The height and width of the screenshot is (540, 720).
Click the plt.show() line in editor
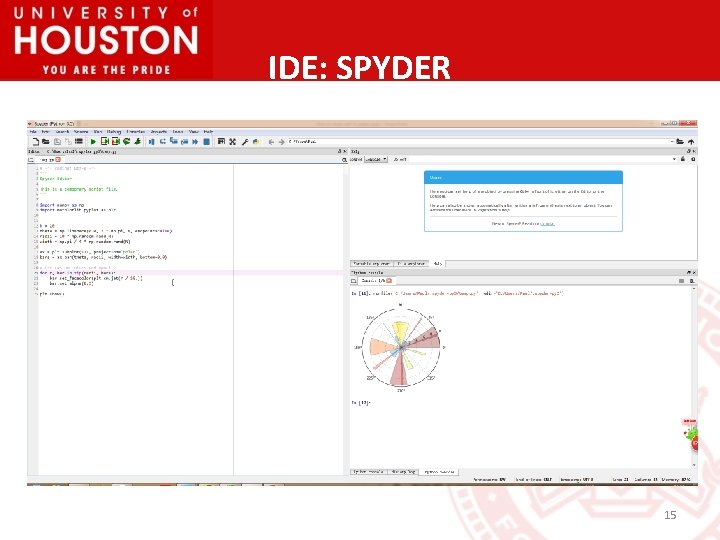(x=52, y=293)
